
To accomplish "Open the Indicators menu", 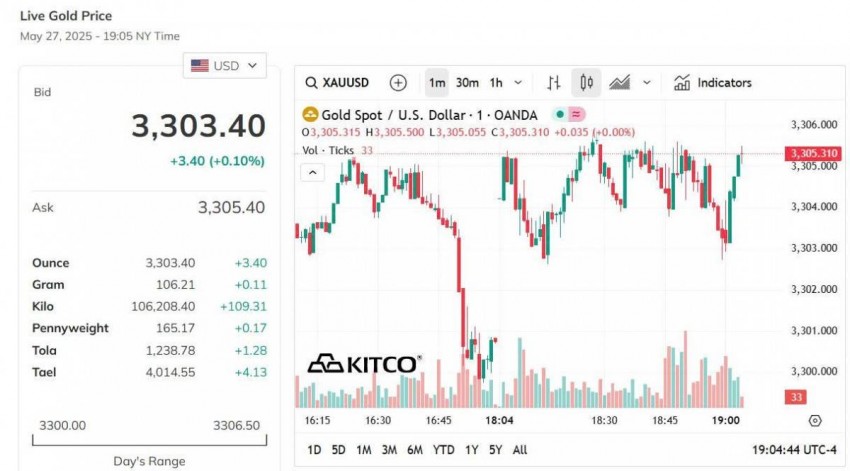I will [x=713, y=83].
